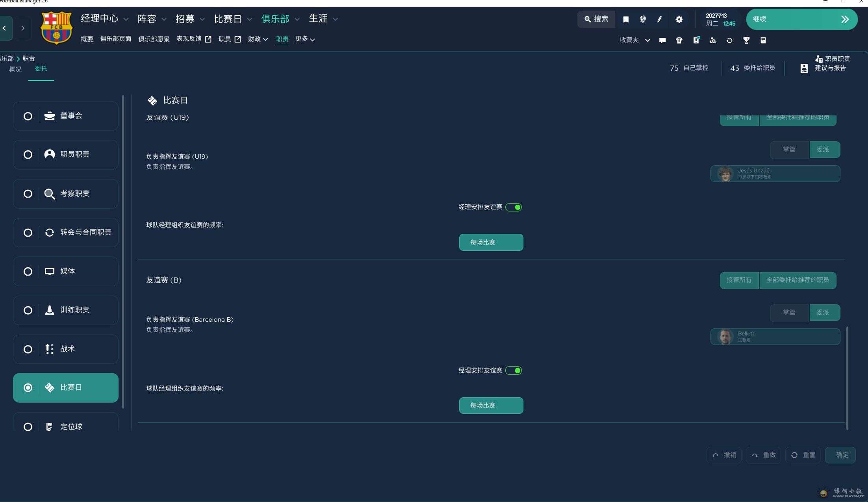This screenshot has height=502, width=868.
Task: Open U19 friendly frequency 每场比赛 dropdown
Action: click(x=491, y=242)
